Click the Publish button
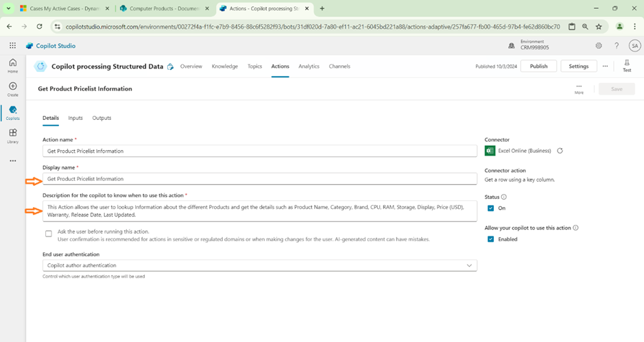The image size is (644, 342). [x=538, y=66]
